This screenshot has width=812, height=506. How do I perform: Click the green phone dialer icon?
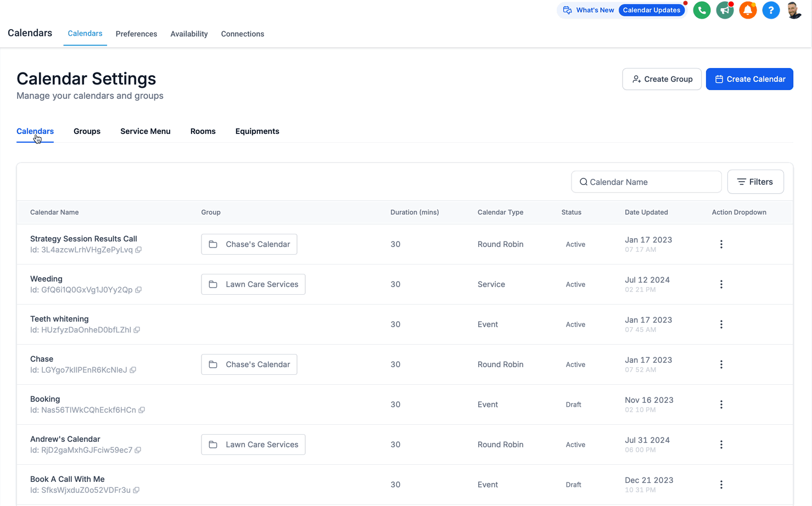702,10
